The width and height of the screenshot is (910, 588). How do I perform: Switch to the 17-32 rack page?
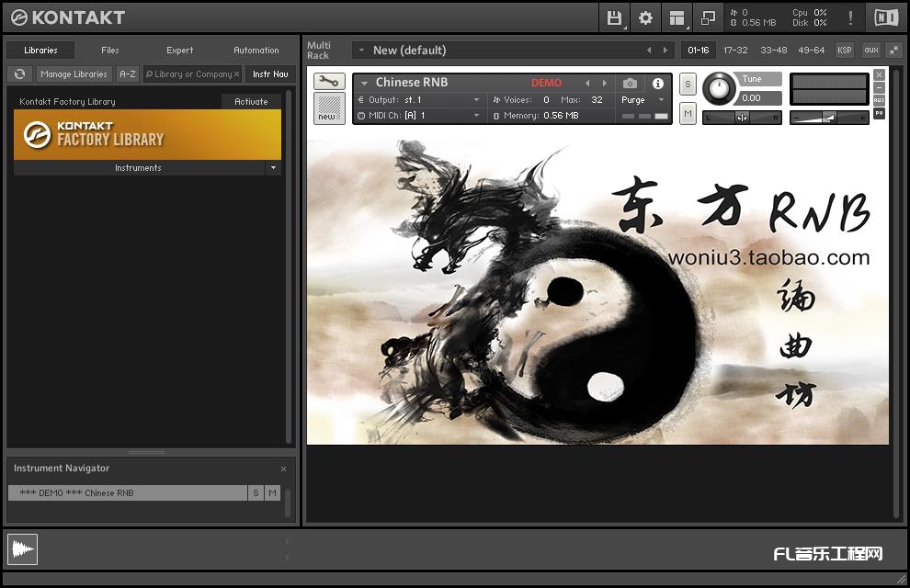(735, 51)
